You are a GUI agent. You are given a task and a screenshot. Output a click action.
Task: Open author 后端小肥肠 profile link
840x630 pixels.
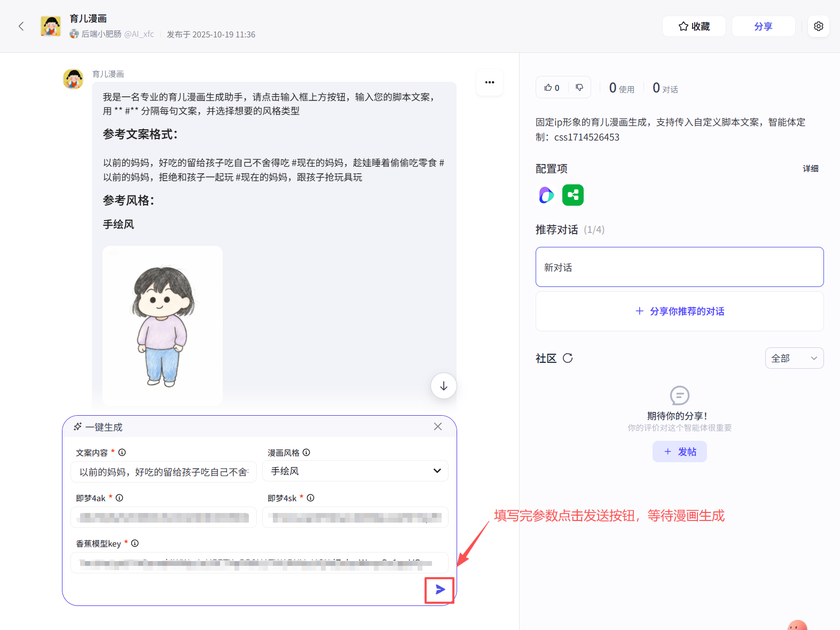point(101,34)
